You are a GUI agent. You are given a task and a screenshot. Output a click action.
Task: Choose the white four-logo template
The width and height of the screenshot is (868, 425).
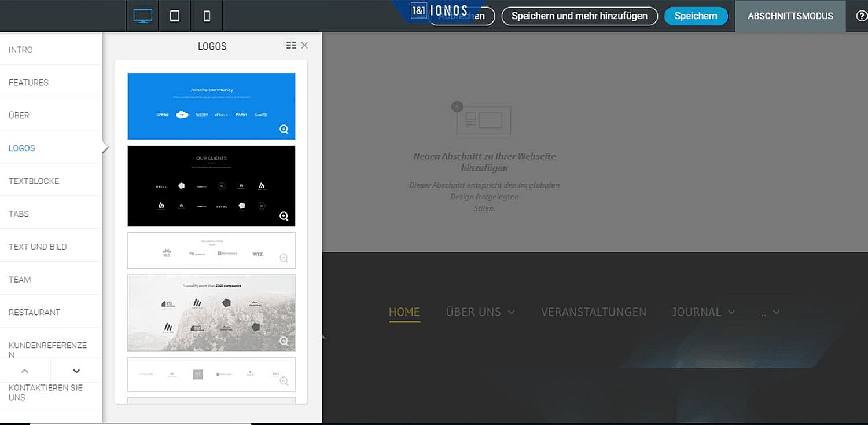(x=211, y=251)
